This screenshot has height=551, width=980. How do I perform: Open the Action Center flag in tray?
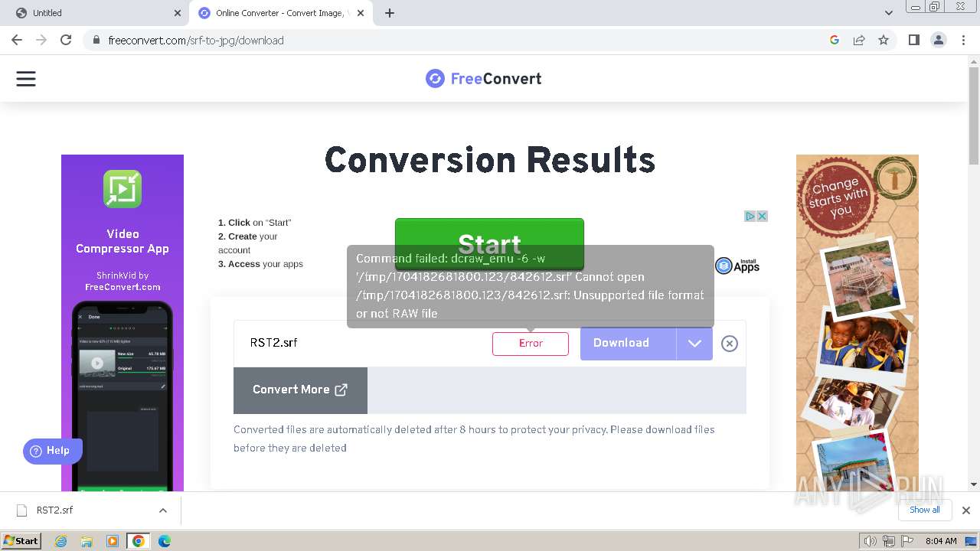coord(907,541)
